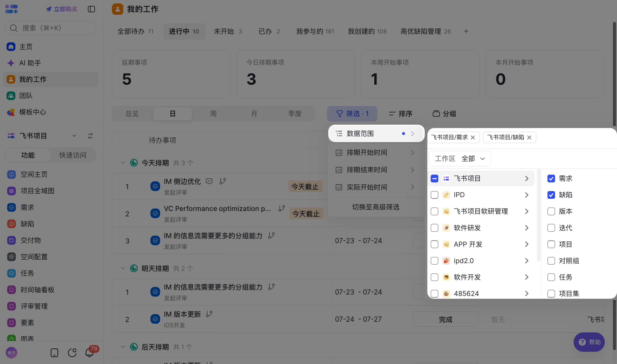Click the branch icon next to VC Performance optimization
617x364 pixels.
(282, 209)
